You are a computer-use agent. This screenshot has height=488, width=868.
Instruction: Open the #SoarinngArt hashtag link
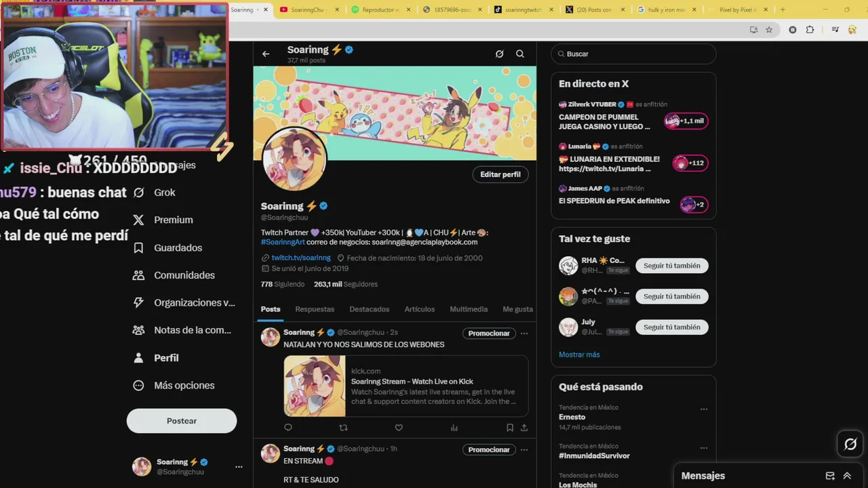[x=283, y=242]
